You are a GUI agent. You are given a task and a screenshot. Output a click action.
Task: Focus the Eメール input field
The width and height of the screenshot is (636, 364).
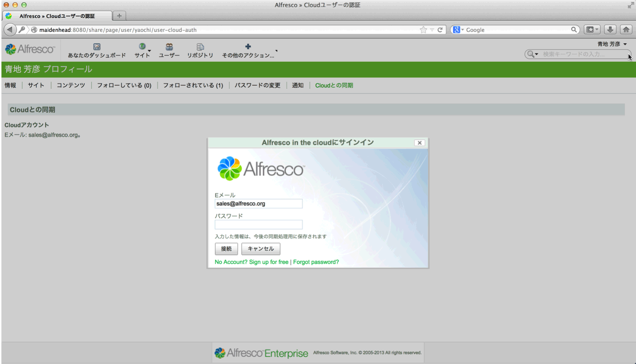pos(258,203)
